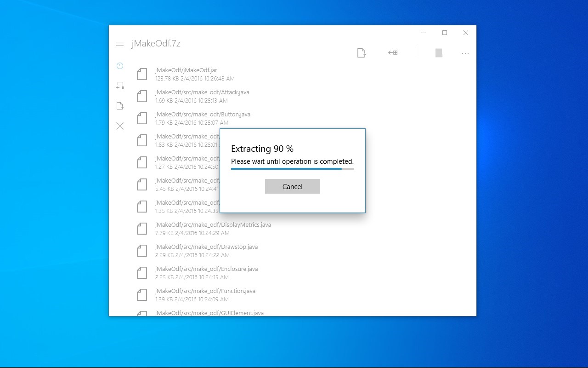Click file icon next to Button.java
Image resolution: width=588 pixels, height=368 pixels.
[142, 118]
